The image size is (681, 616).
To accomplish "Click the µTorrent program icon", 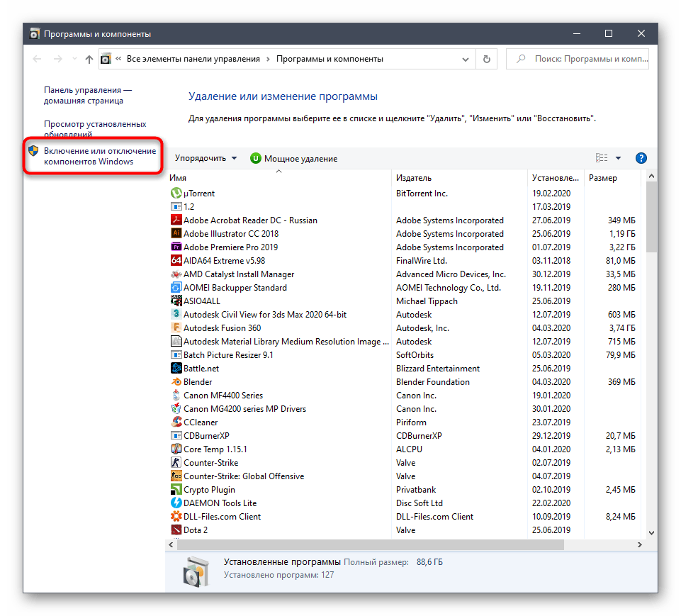I will pyautogui.click(x=176, y=193).
